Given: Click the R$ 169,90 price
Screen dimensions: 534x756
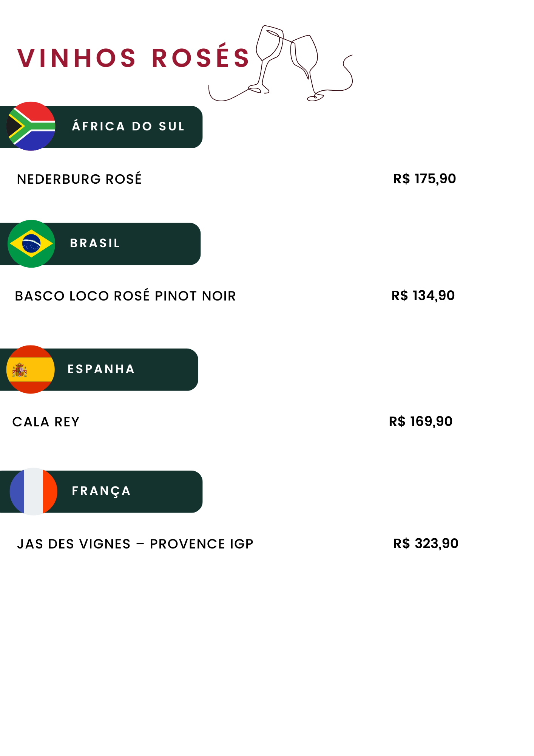Looking at the screenshot, I should (x=421, y=421).
